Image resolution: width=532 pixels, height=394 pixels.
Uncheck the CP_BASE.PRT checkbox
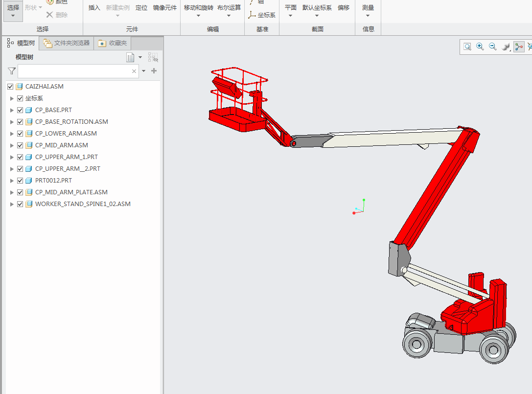pyautogui.click(x=20, y=110)
